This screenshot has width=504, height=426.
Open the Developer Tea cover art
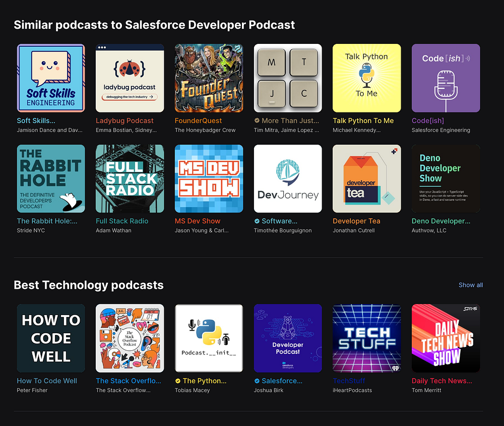(367, 179)
